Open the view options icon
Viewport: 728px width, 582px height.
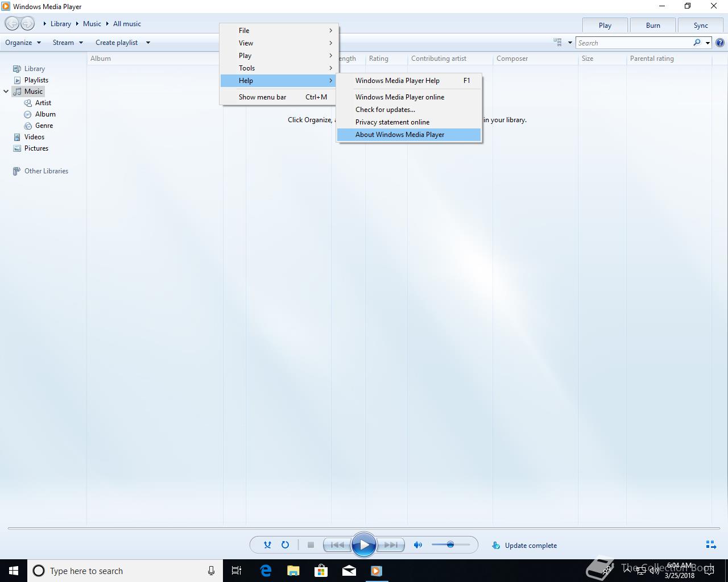tap(557, 43)
